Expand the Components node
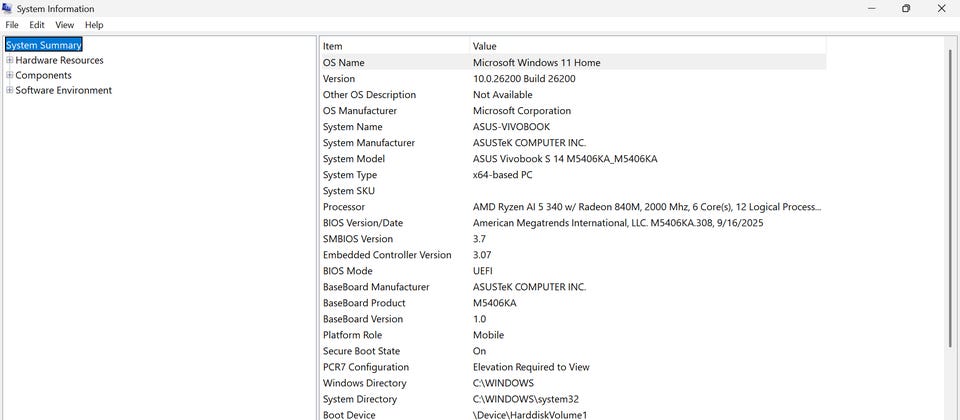The height and width of the screenshot is (420, 960). tap(10, 75)
